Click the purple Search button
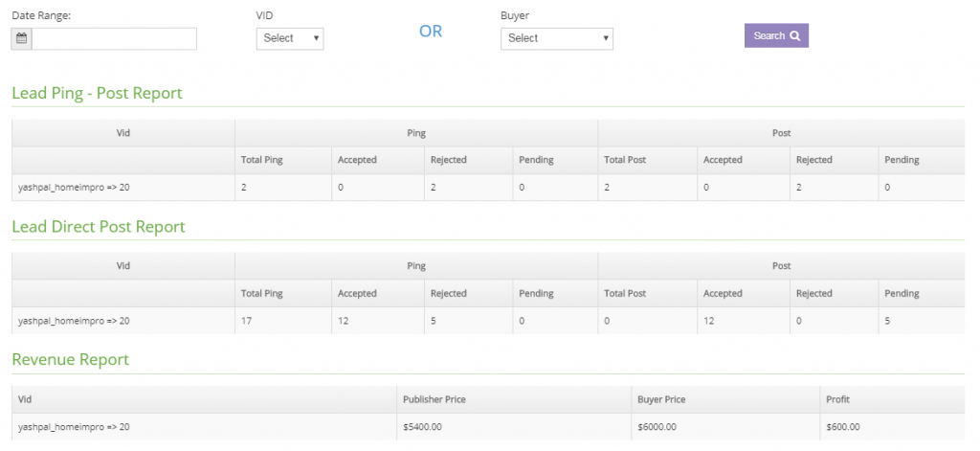 click(x=776, y=35)
